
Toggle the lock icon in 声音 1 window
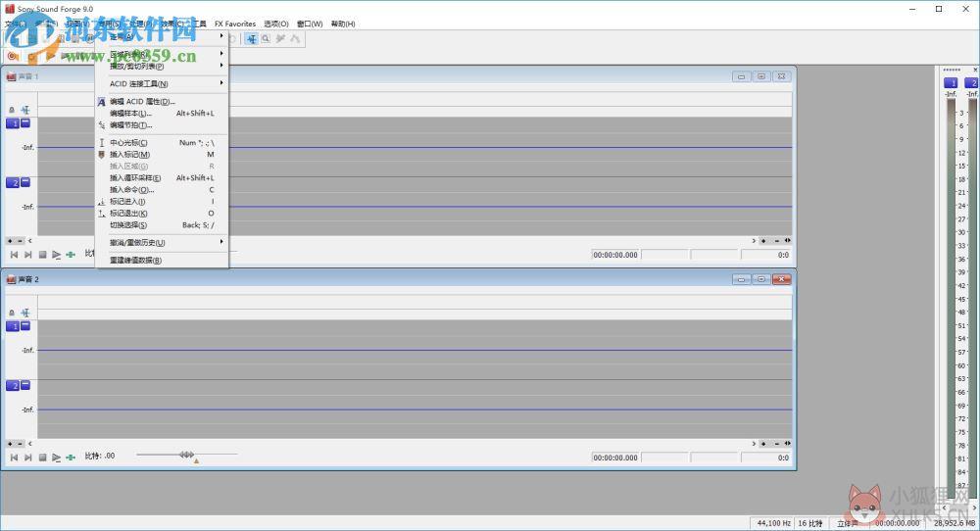[x=11, y=110]
